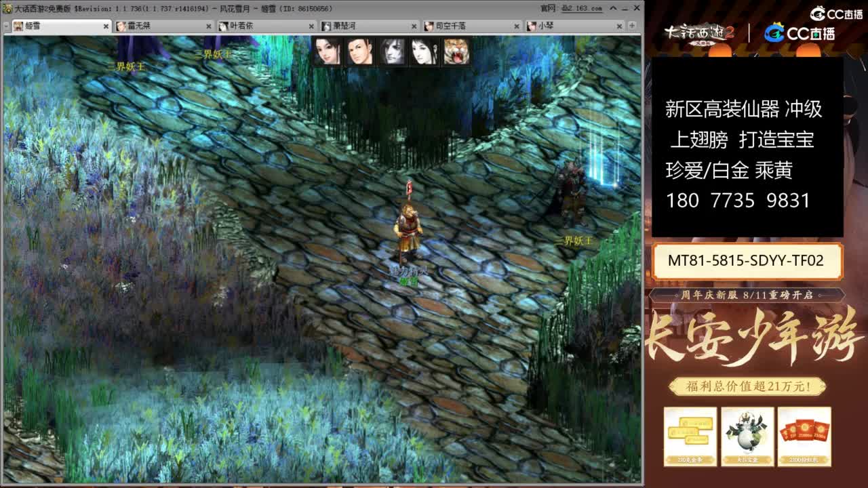Click the phone number 180 7735 9831
Image resolution: width=868 pixels, height=488 pixels.
click(738, 201)
